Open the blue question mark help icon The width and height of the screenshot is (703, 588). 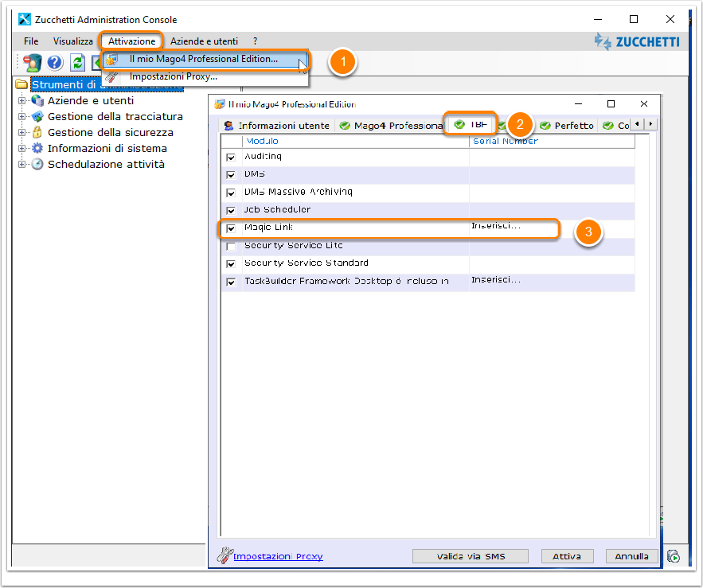tap(55, 62)
